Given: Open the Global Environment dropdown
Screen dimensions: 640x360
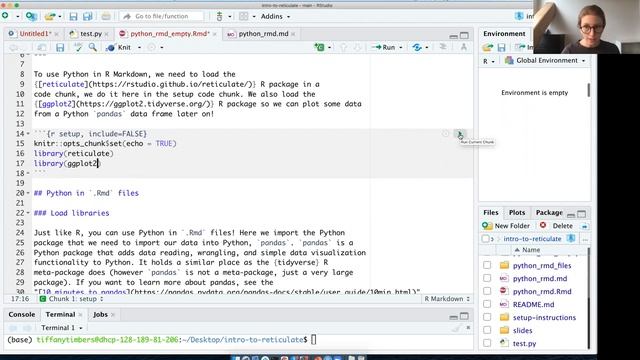Looking at the screenshot, I should 545,60.
